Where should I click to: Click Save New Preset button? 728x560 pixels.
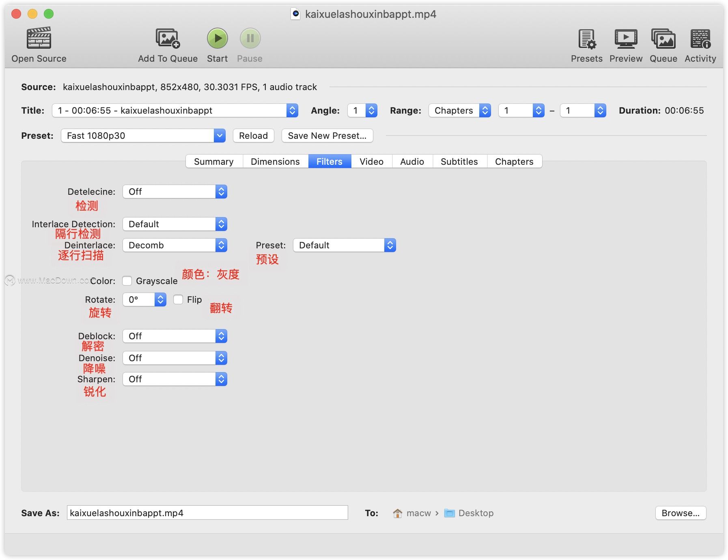point(327,136)
